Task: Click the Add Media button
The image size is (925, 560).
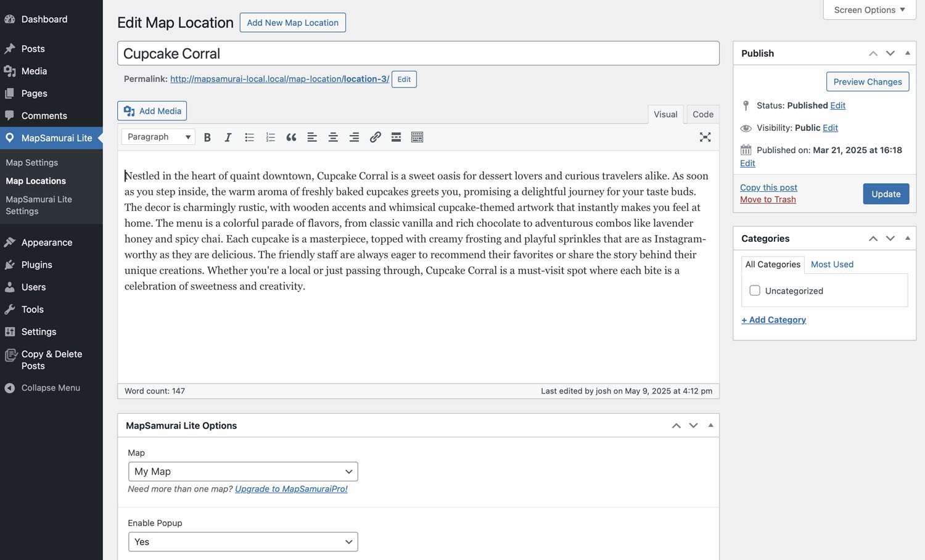Action: (x=152, y=111)
